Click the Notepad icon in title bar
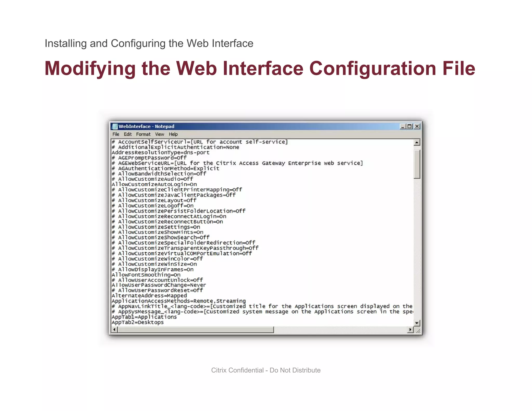The image size is (532, 411). (x=114, y=127)
